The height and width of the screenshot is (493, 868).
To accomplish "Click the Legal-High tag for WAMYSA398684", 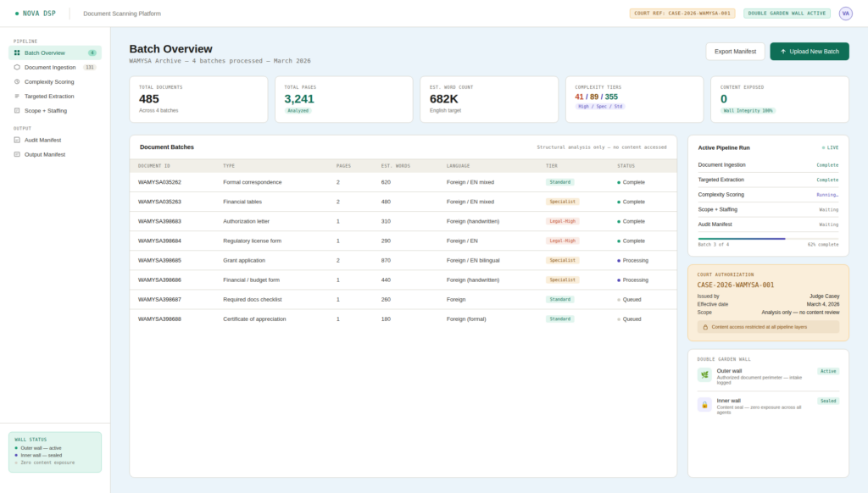I will pyautogui.click(x=562, y=241).
